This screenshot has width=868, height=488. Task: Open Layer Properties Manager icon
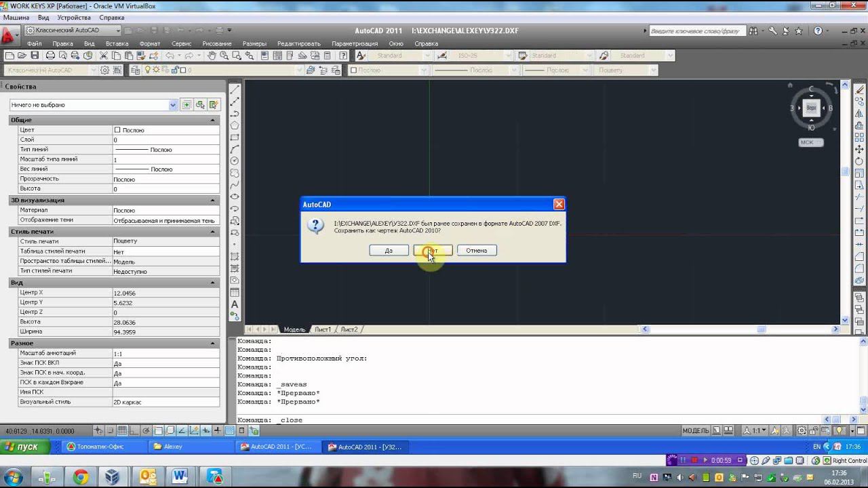(x=136, y=70)
